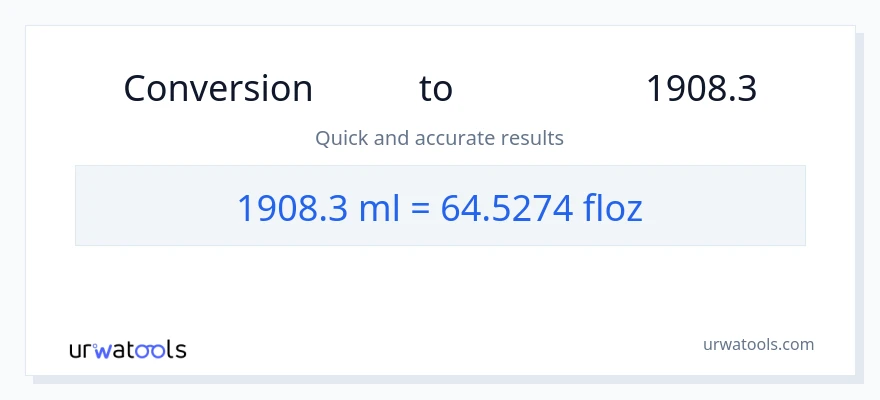Click the 'Quick and accurate results' subtitle
This screenshot has height=400, width=880.
[x=439, y=138]
